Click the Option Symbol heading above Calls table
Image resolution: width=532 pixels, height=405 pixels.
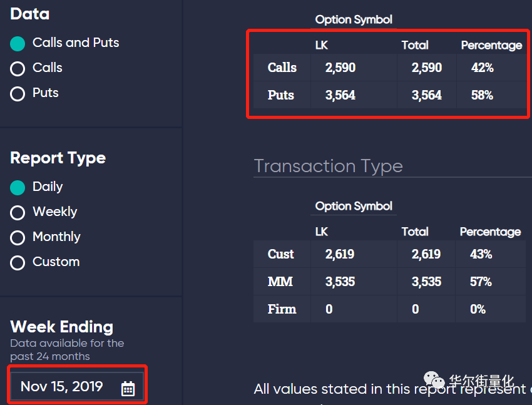[354, 20]
